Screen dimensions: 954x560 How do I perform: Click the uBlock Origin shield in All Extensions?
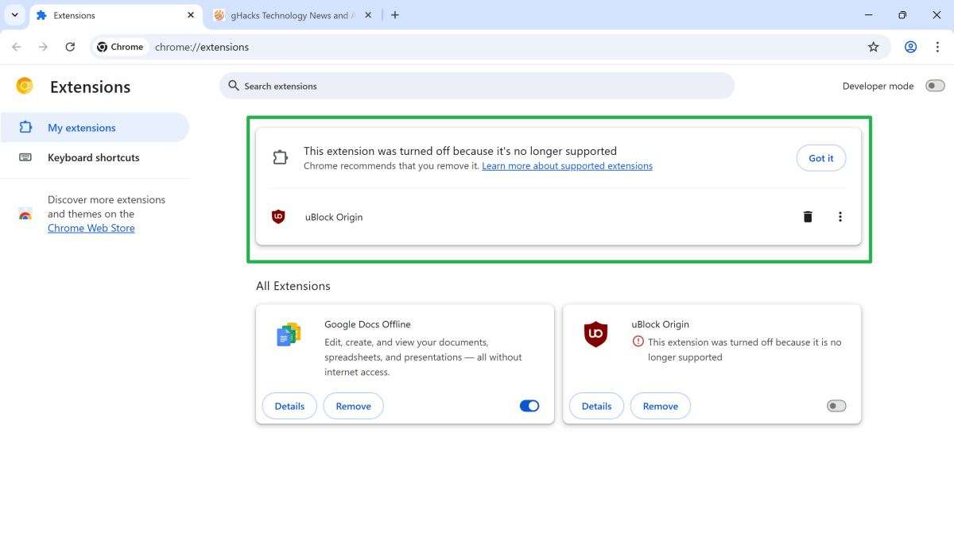tap(595, 334)
